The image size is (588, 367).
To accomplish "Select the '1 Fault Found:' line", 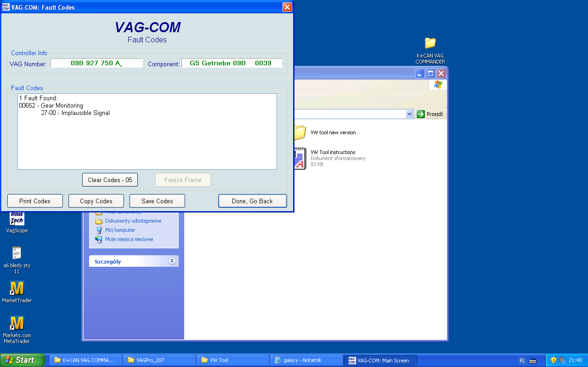I will coord(38,98).
